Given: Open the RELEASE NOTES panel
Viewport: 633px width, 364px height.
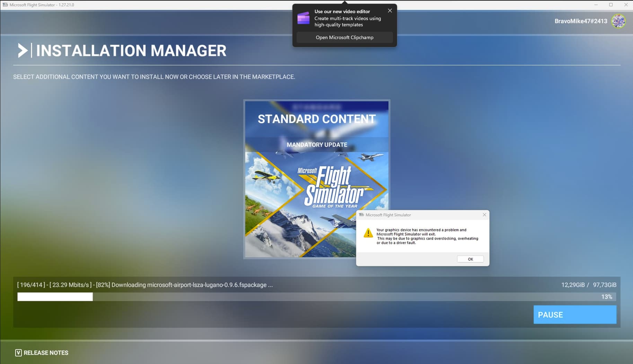Looking at the screenshot, I should 45,353.
